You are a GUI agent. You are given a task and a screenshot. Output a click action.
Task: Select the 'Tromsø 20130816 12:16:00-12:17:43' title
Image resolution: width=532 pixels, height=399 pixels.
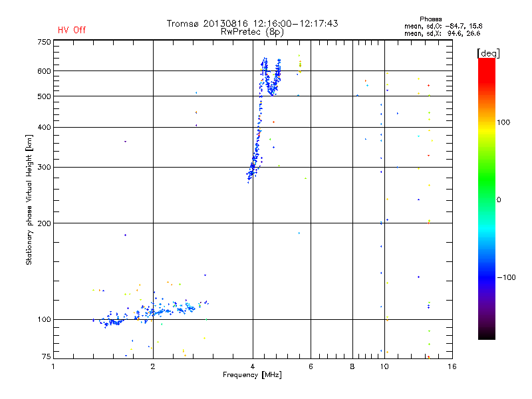252,23
